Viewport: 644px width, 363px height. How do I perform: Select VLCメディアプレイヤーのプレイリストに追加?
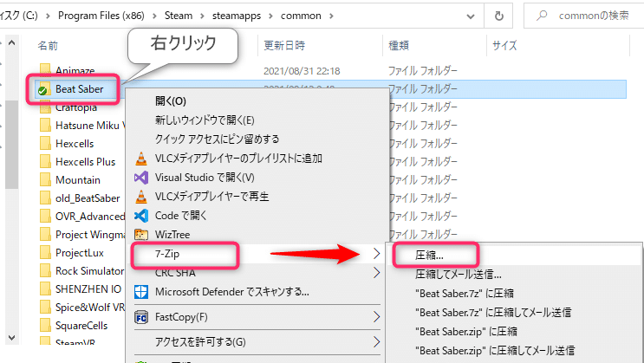tap(238, 159)
